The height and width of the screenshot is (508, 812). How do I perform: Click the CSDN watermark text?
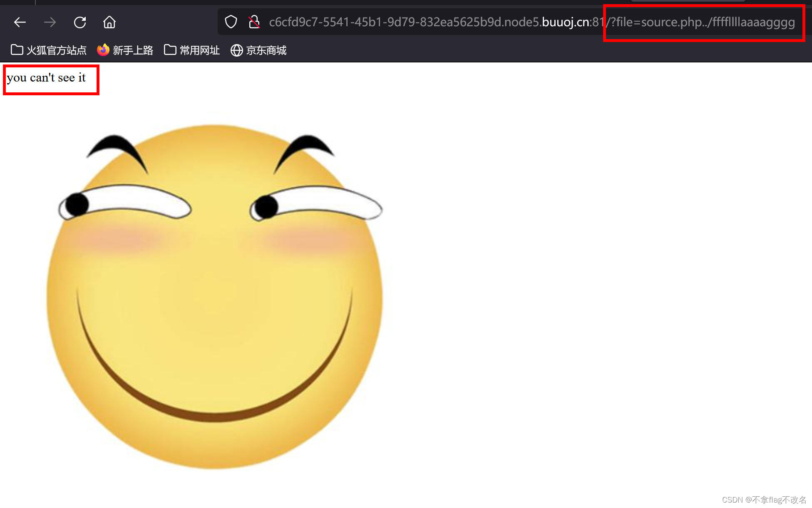(764, 500)
